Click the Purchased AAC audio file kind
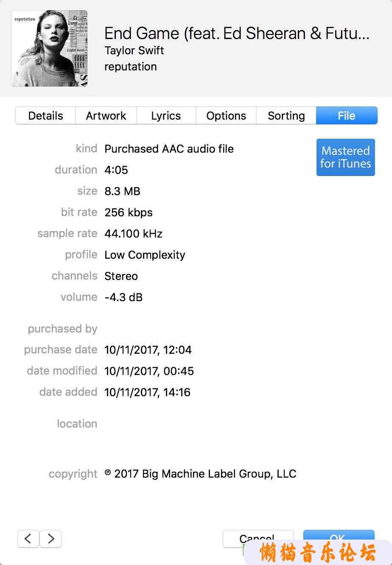Screen dimensions: 392x565 [x=169, y=149]
